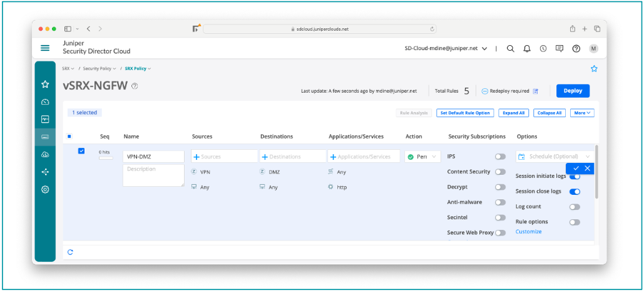This screenshot has height=292, width=644.
Task: Uncheck the VPN-DMZ rule checkbox
Action: pos(81,151)
